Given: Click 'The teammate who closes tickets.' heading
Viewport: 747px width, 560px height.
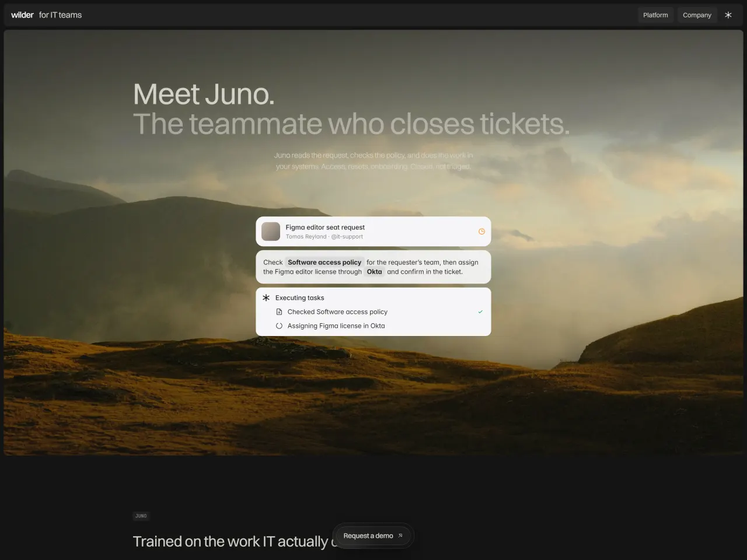Looking at the screenshot, I should [x=351, y=124].
